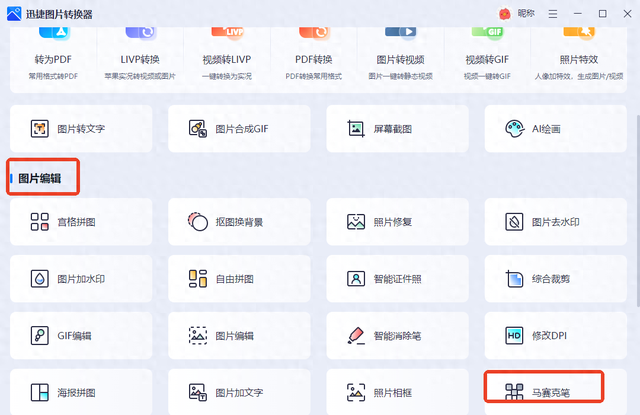Maximize the 迅捷图片转换器 window

point(602,14)
